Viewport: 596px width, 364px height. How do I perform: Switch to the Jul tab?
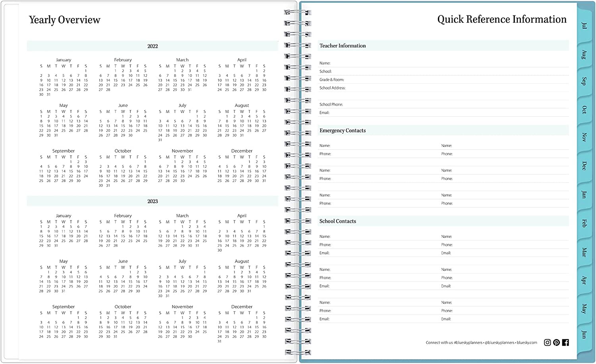tap(584, 26)
